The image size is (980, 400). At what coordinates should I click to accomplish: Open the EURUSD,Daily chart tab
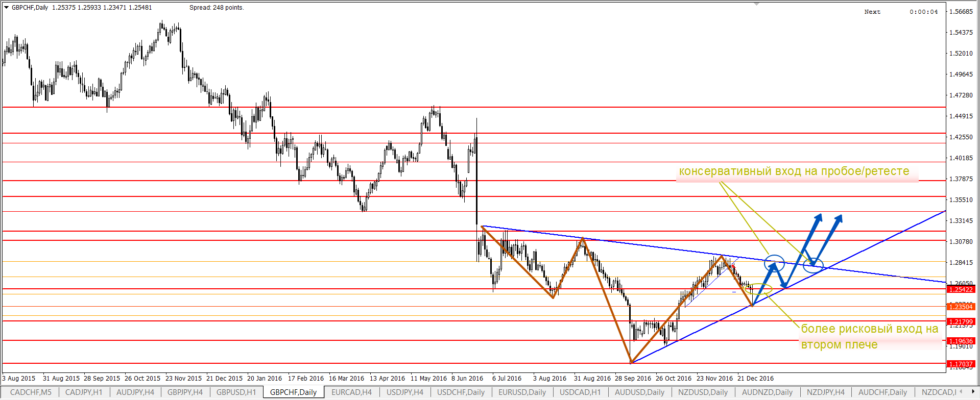coord(522,392)
